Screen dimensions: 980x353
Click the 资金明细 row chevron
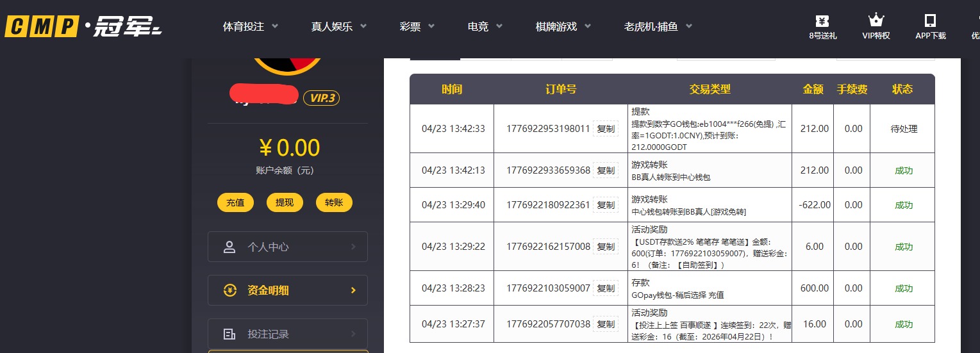click(x=353, y=290)
